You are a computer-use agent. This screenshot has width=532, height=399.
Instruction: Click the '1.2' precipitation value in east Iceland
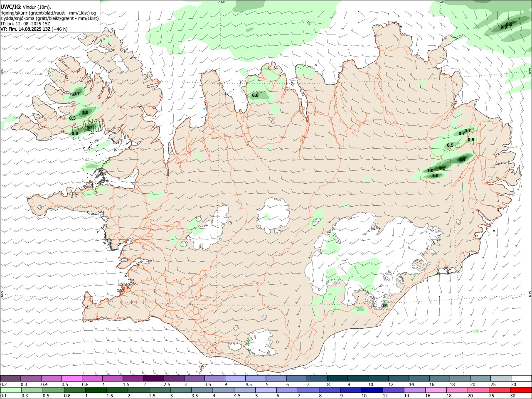click(442, 168)
